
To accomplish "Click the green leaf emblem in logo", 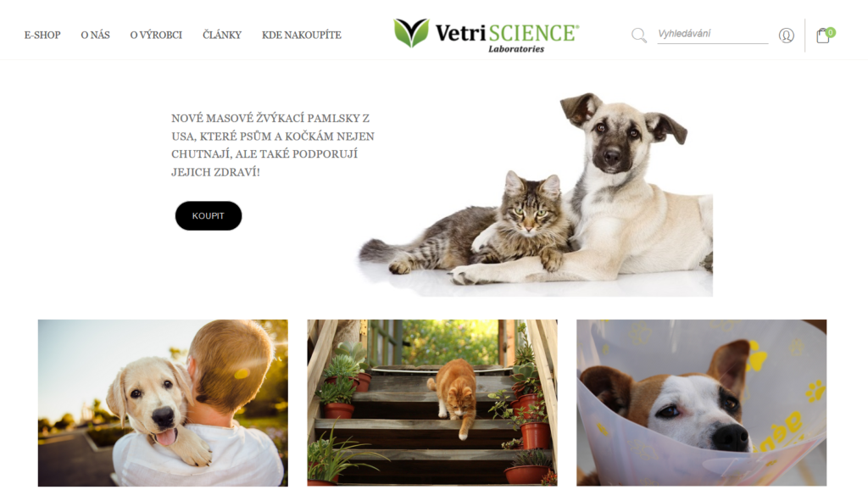I will (x=411, y=33).
